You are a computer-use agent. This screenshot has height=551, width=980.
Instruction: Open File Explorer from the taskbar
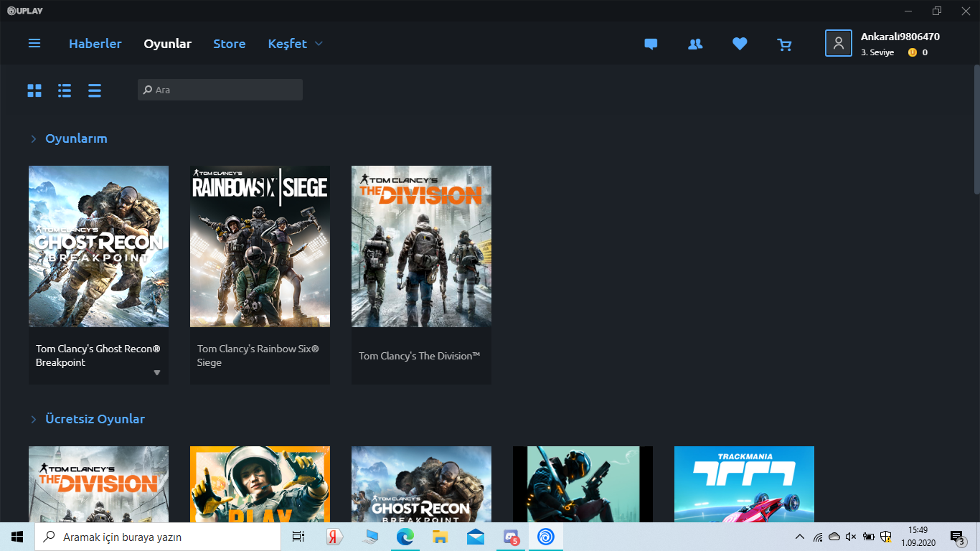pos(440,537)
